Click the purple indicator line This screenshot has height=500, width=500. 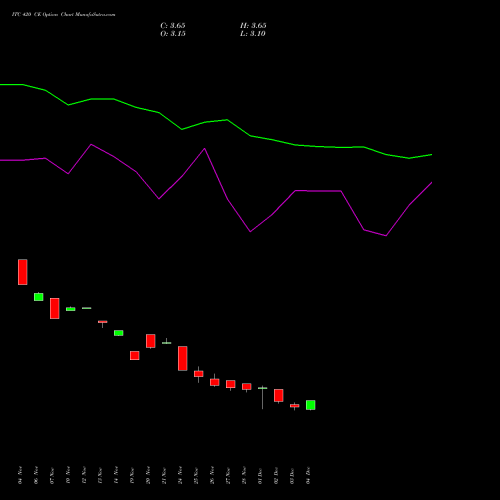(216, 190)
